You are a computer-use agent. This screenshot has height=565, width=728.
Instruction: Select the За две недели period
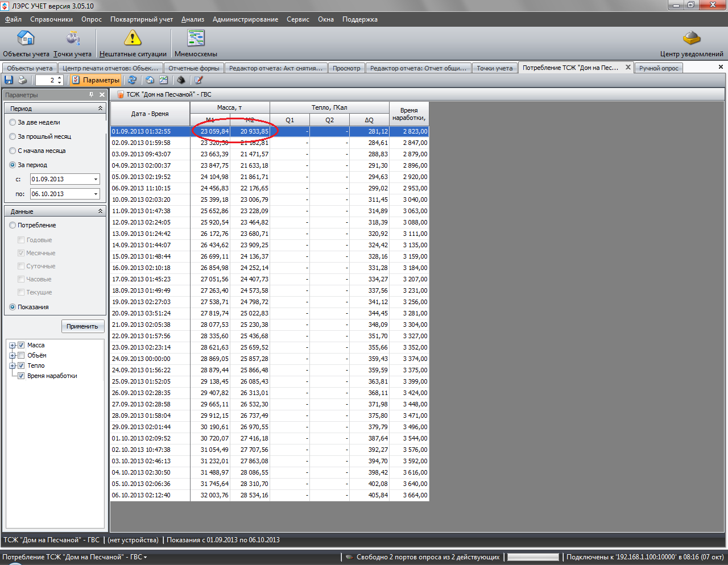click(x=13, y=122)
